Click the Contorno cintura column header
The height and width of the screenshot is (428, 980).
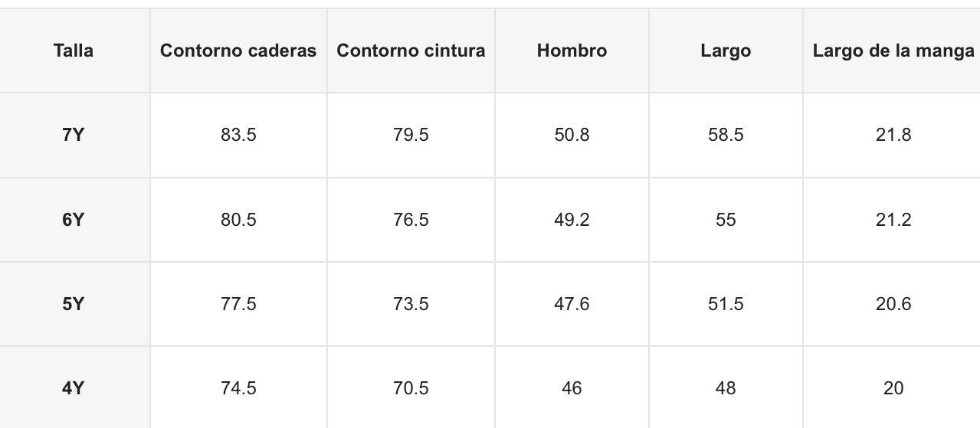click(411, 51)
